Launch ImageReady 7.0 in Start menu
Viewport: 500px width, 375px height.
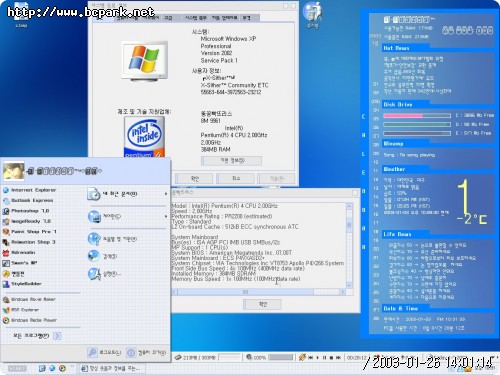(x=27, y=221)
